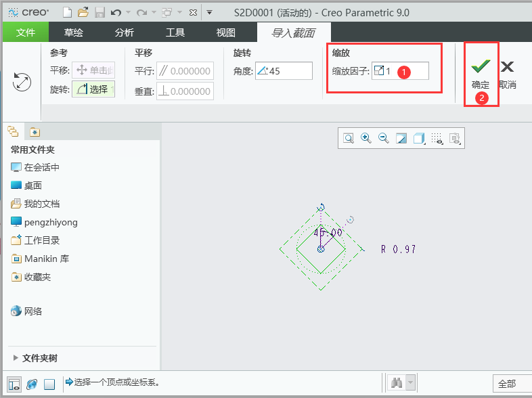Screen dimensions: 532x398
Task: Open file using the folder icon
Action: [x=83, y=13]
